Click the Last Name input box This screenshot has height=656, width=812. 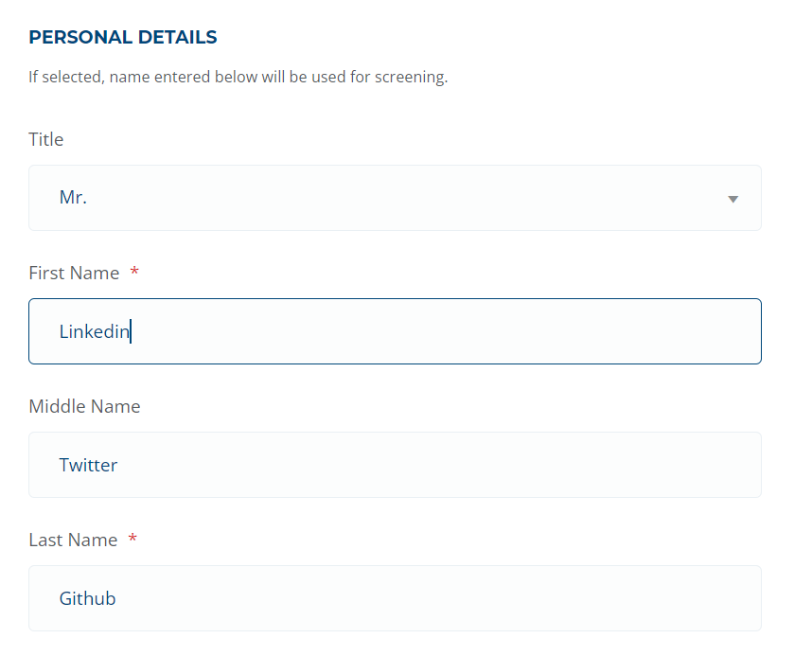(x=395, y=598)
